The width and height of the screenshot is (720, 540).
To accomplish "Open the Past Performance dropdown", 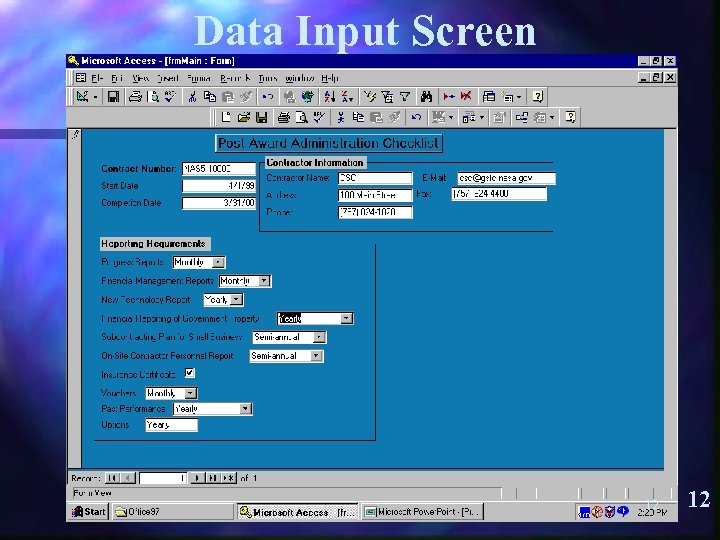I will 245,409.
